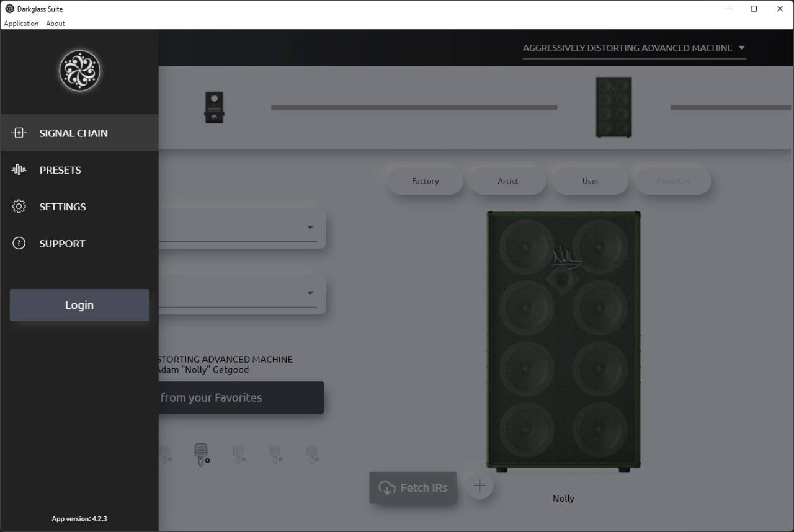Open the Settings page
The height and width of the screenshot is (532, 794).
point(79,206)
